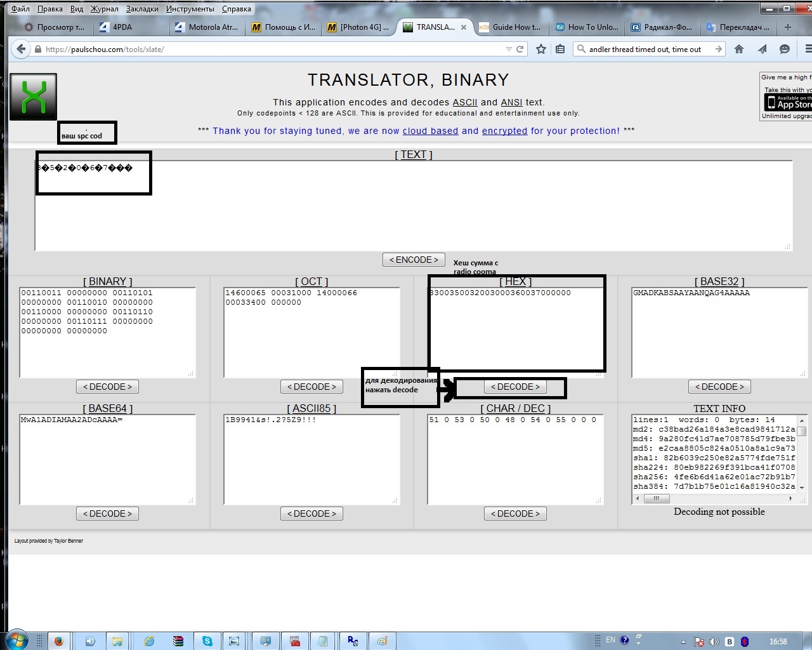The height and width of the screenshot is (650, 812).
Task: Switch to the [Photon 4G] tab
Action: point(359,27)
